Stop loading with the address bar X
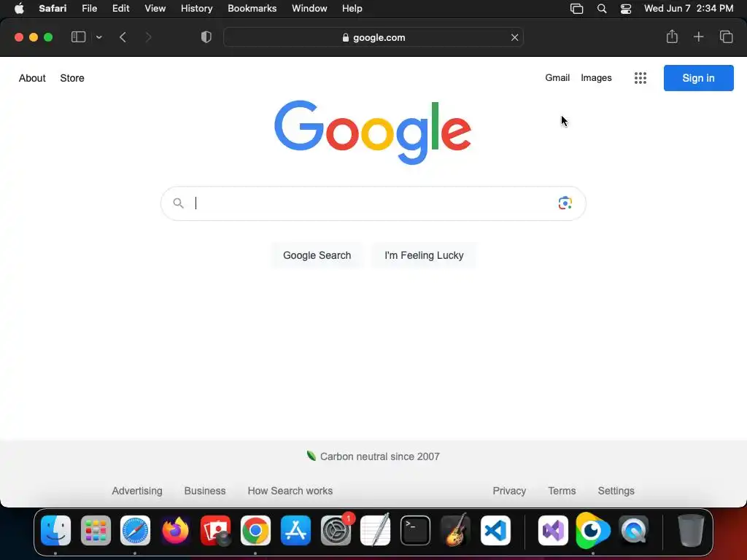Screen dimensions: 747x560 [x=514, y=37]
